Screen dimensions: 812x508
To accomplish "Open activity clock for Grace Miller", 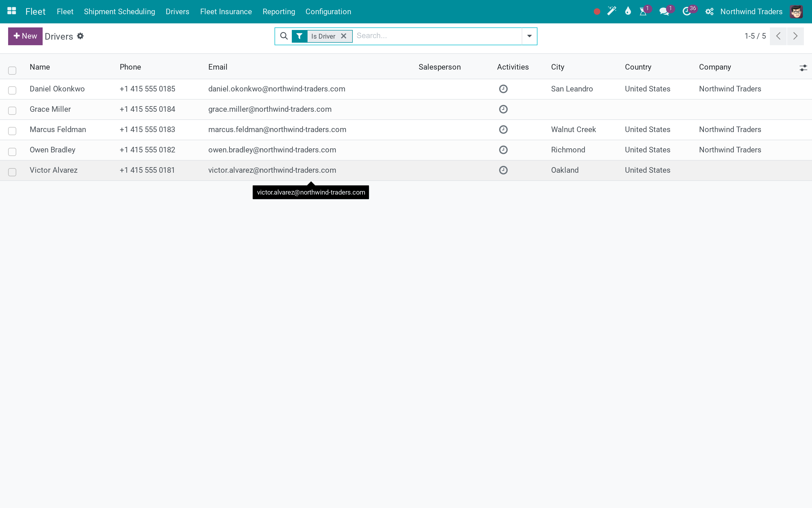I will click(503, 109).
